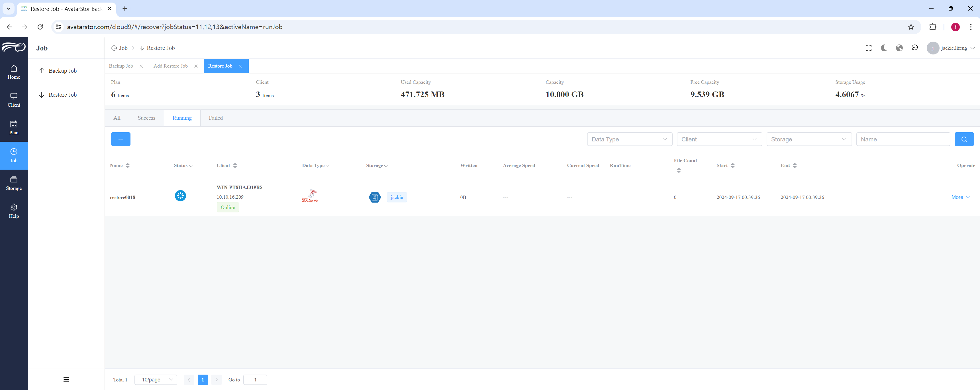Close the Backup Job tab

click(141, 66)
